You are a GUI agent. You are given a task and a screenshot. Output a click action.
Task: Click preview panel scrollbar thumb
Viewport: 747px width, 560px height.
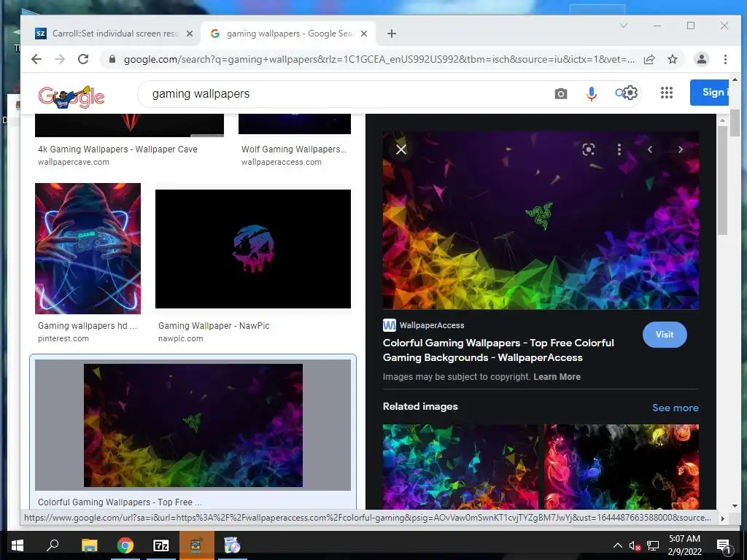tap(722, 179)
